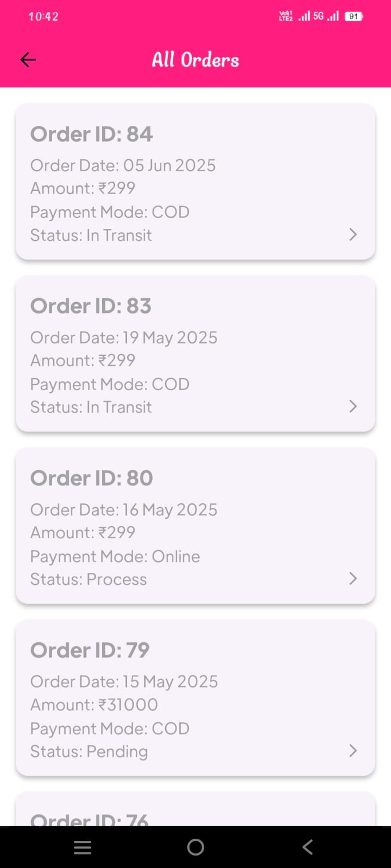Screen dimensions: 391x868
Task: Tap the 10:42 clock in status bar
Action: pos(43,16)
